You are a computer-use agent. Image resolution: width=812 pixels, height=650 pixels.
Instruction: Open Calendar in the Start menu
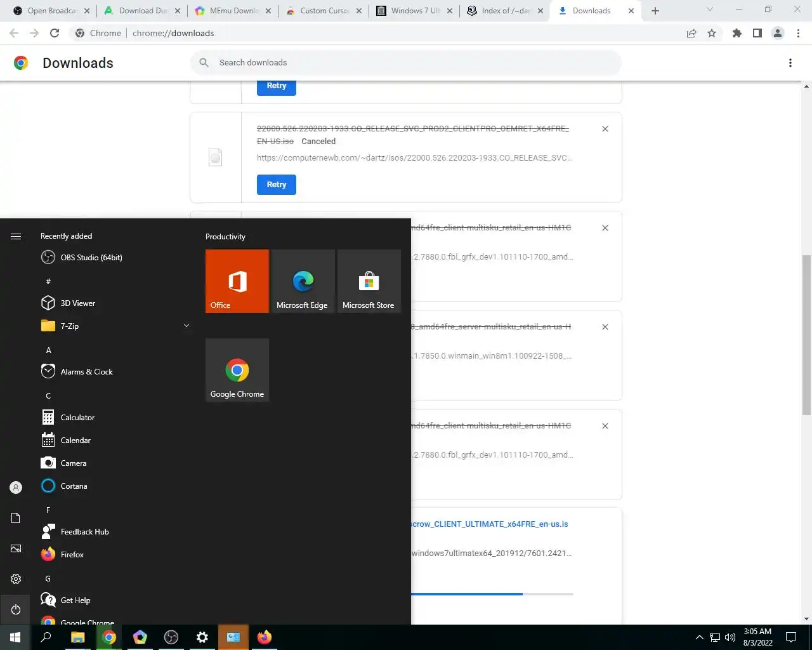coord(66,440)
